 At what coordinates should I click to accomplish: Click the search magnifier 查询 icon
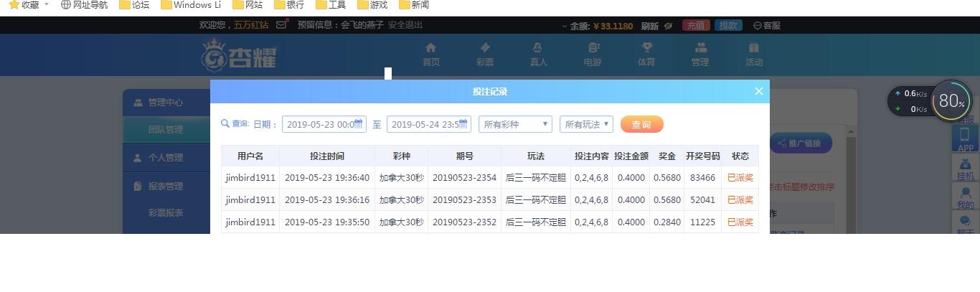[x=225, y=123]
